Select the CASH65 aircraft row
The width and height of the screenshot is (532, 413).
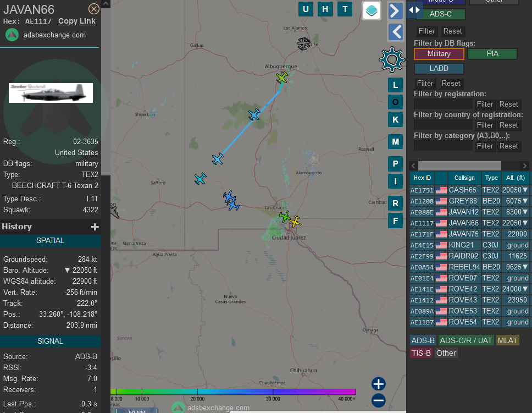pos(469,190)
